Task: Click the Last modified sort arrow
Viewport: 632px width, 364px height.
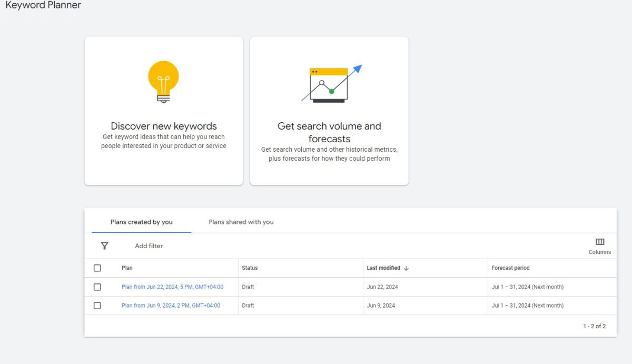Action: pyautogui.click(x=406, y=268)
